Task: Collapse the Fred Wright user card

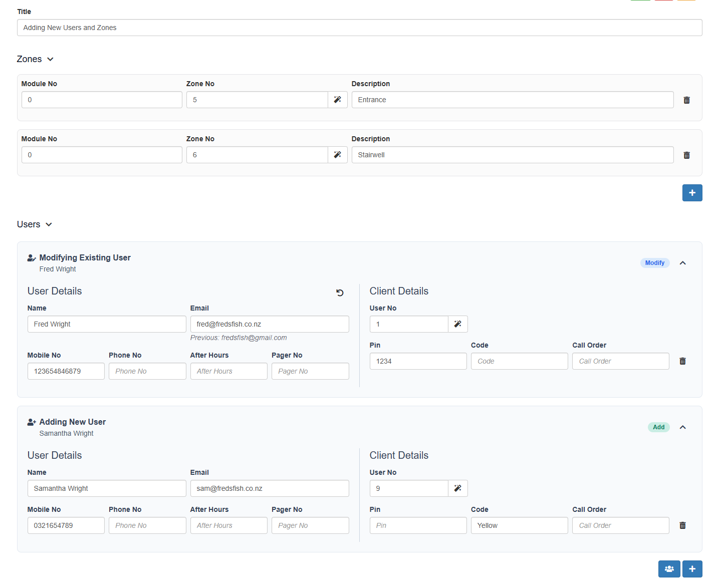Action: click(682, 262)
